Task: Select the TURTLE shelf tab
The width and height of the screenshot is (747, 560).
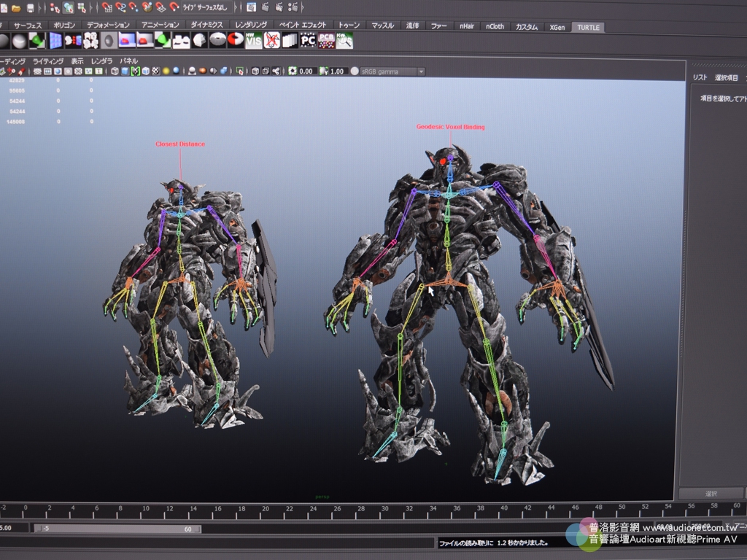Action: tap(589, 28)
